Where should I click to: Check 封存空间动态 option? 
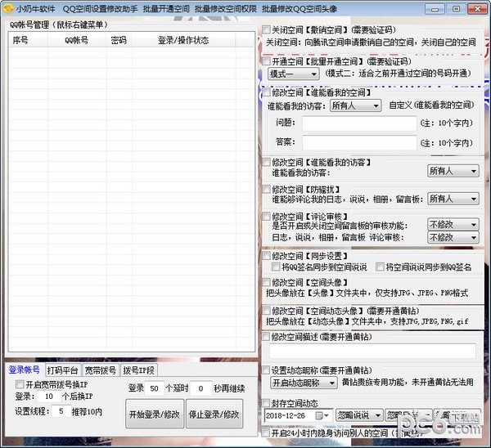click(x=266, y=403)
